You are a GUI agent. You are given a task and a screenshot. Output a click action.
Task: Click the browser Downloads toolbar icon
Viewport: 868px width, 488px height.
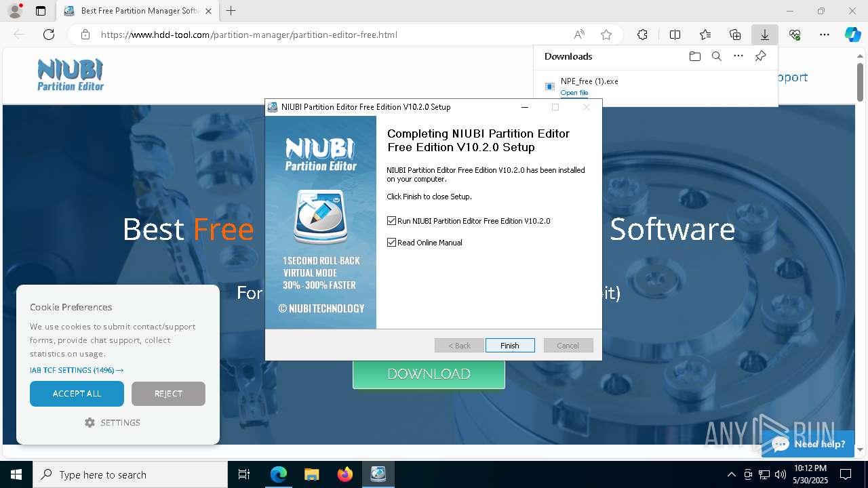tap(764, 35)
